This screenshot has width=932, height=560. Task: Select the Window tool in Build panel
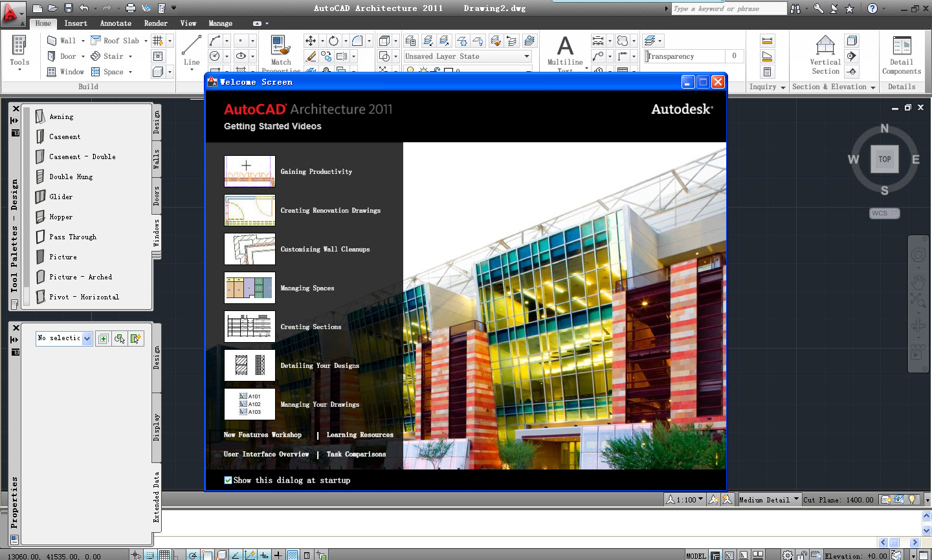point(66,72)
